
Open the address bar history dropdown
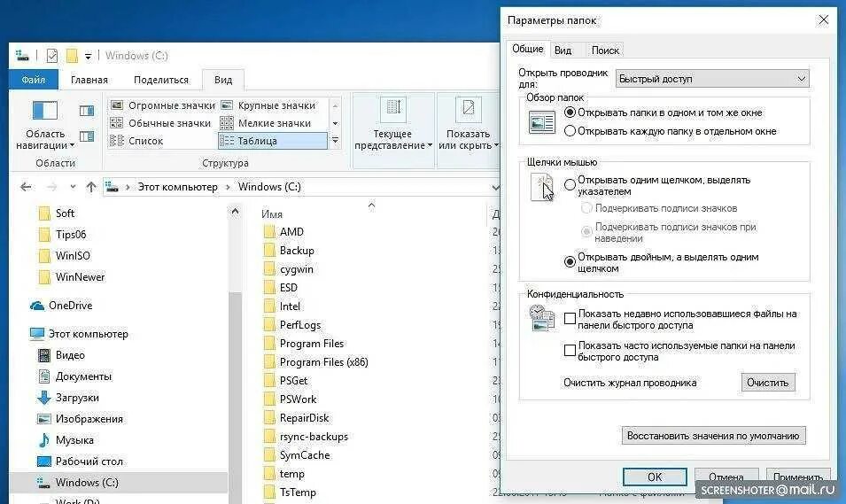(x=495, y=187)
